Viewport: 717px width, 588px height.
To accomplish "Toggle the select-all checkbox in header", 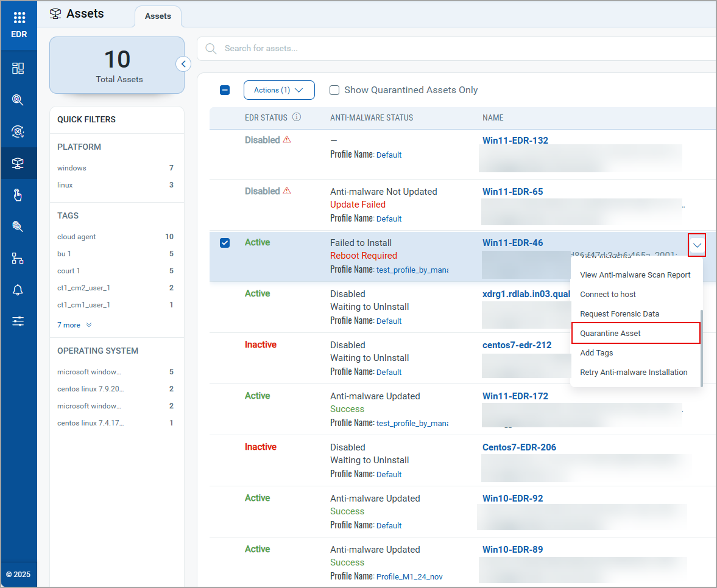I will click(225, 90).
